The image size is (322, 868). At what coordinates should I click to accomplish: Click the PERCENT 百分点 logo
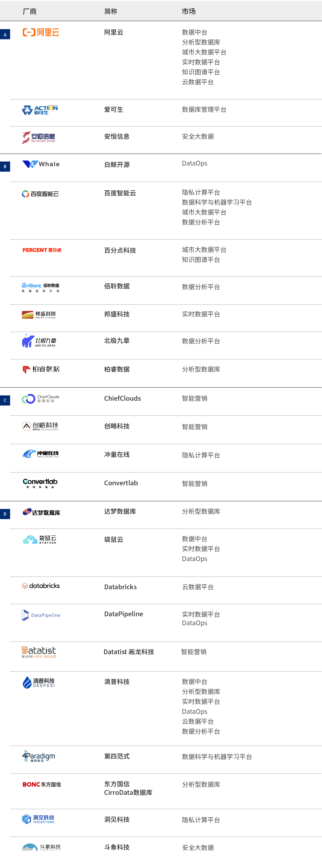(x=42, y=250)
